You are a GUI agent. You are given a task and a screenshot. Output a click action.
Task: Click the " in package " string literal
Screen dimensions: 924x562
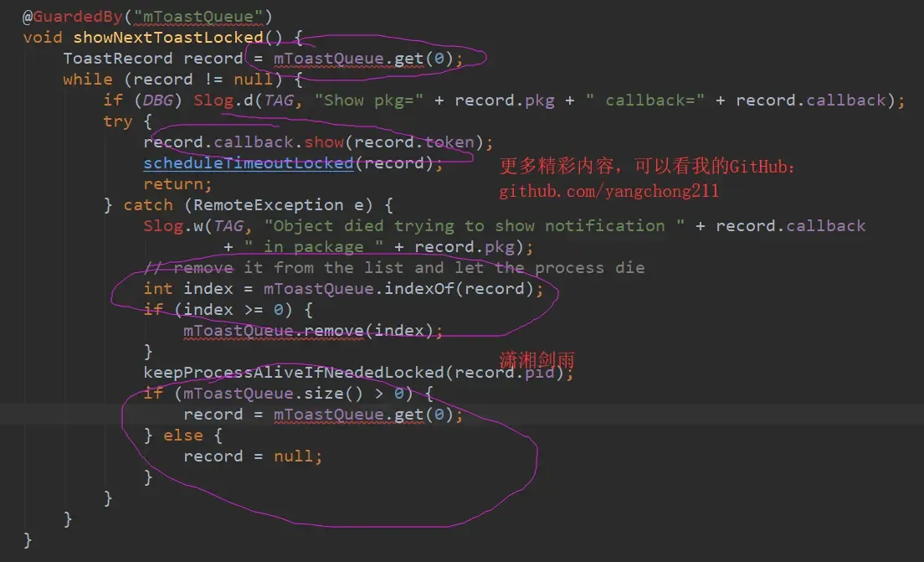click(314, 247)
